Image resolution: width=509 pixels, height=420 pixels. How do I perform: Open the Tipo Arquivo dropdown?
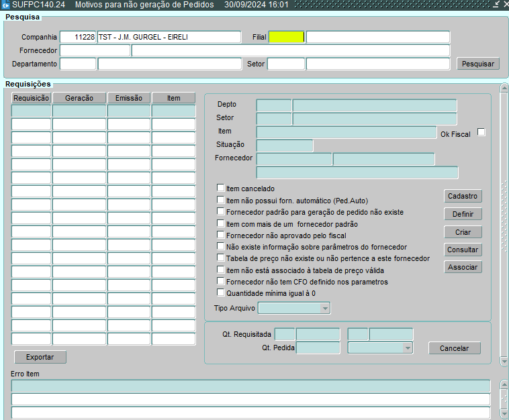click(x=325, y=308)
